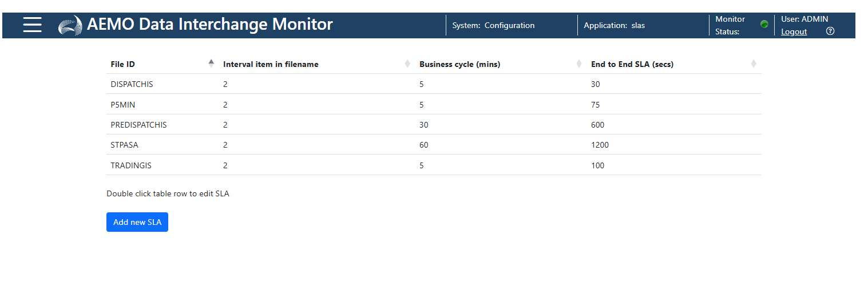
Task: Click the AEMO Data Interchange Monitor title
Action: click(210, 25)
